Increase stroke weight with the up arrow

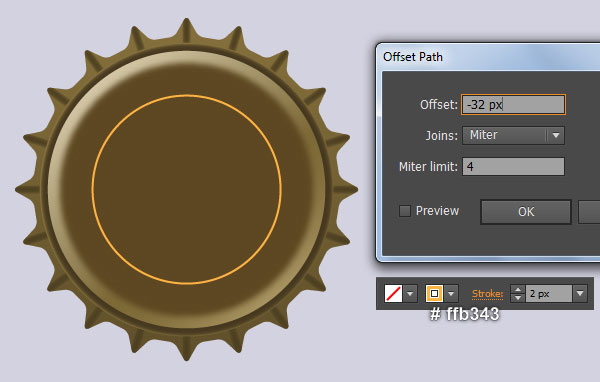pos(518,290)
